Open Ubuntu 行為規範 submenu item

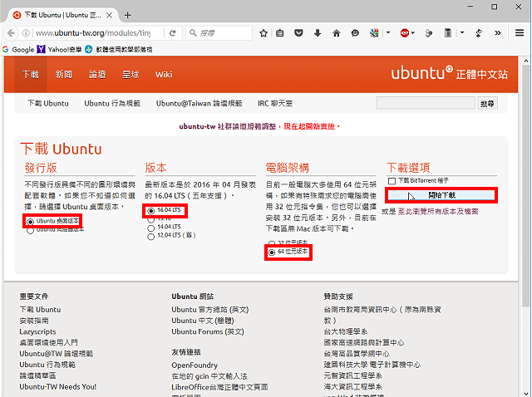pyautogui.click(x=112, y=104)
